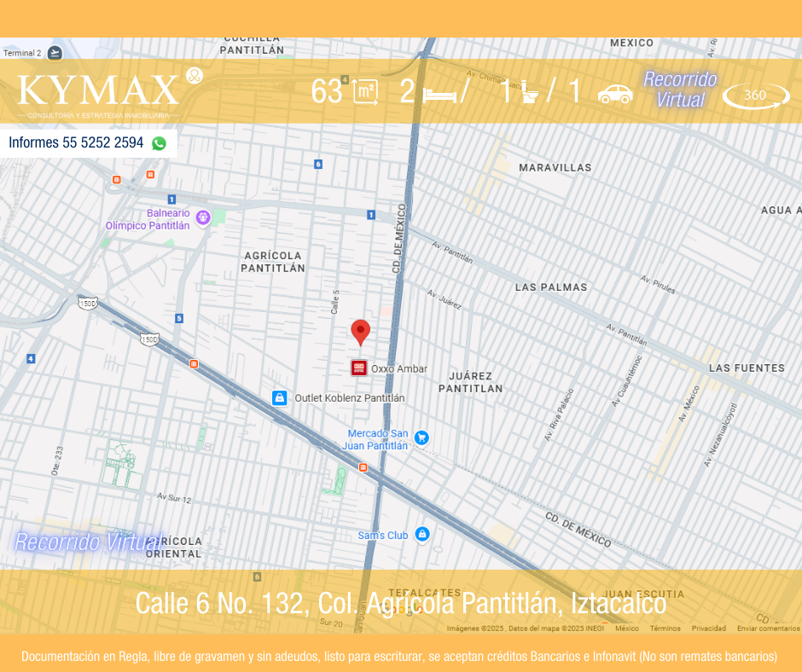
Task: Open the Términos link
Action: (665, 628)
